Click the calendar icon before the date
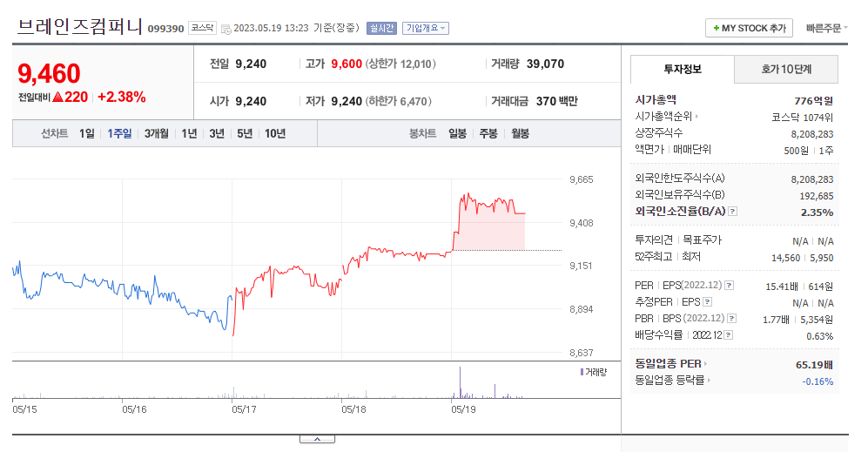The height and width of the screenshot is (452, 868). (225, 29)
